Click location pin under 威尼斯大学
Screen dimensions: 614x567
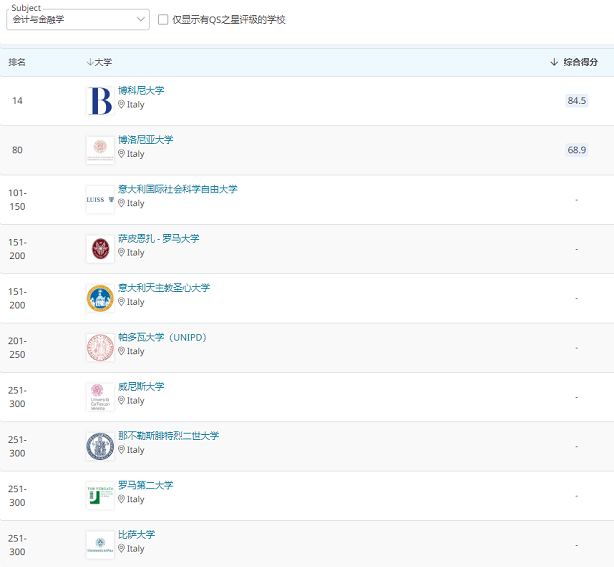click(x=121, y=401)
